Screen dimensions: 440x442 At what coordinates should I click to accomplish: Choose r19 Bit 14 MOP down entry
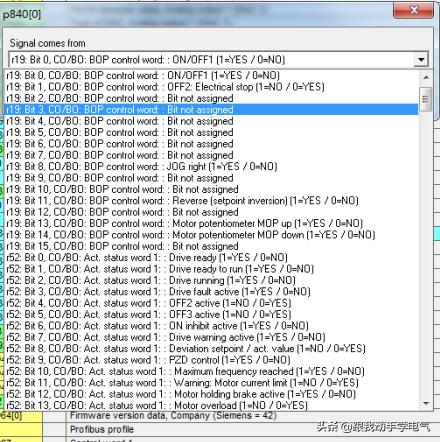[x=211, y=235]
